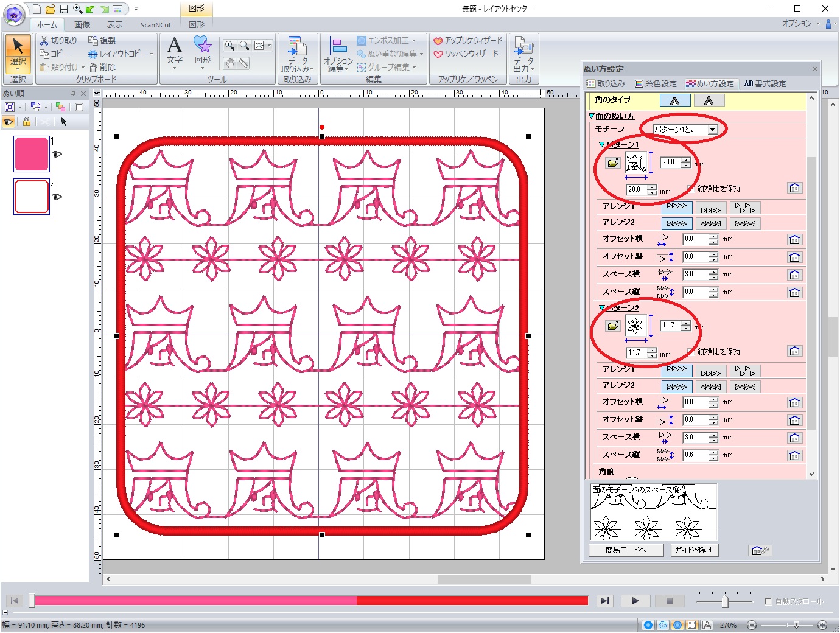The image size is (840, 633).
Task: Open the 書式設定 tab
Action: pyautogui.click(x=765, y=83)
